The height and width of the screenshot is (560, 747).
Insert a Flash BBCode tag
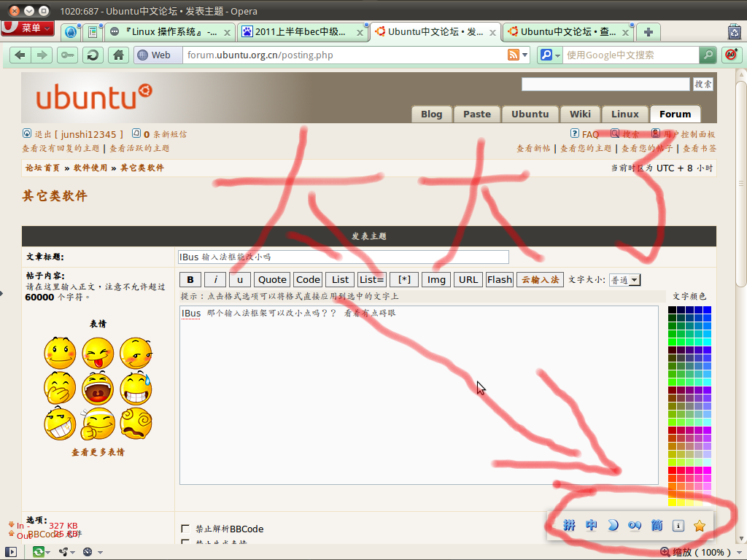499,279
